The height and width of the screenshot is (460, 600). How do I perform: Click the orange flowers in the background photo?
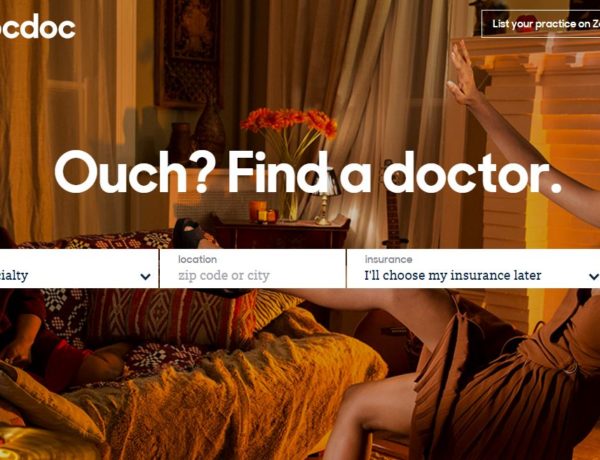pos(289,122)
